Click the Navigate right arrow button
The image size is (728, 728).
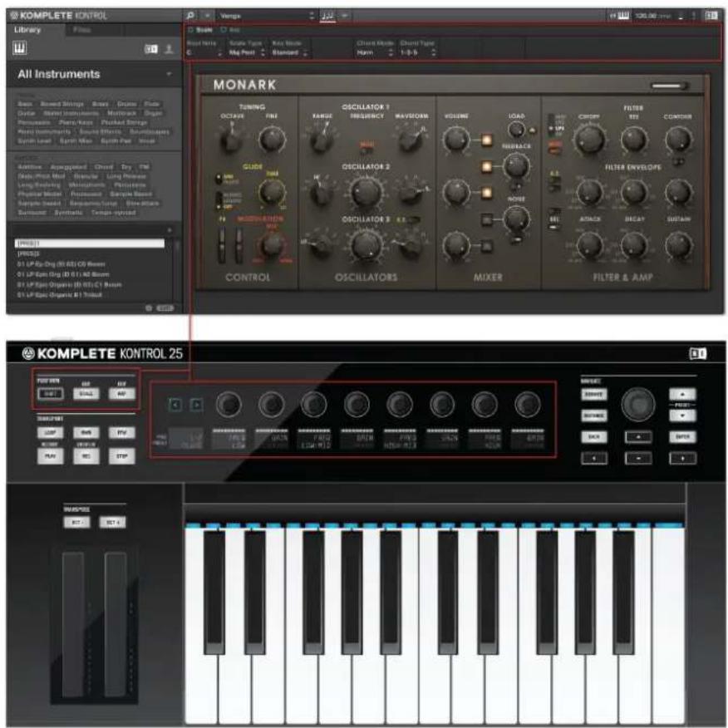(x=682, y=458)
